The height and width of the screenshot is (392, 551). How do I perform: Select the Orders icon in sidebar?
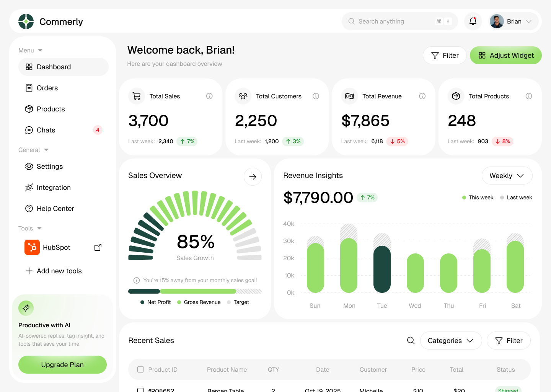click(x=29, y=88)
